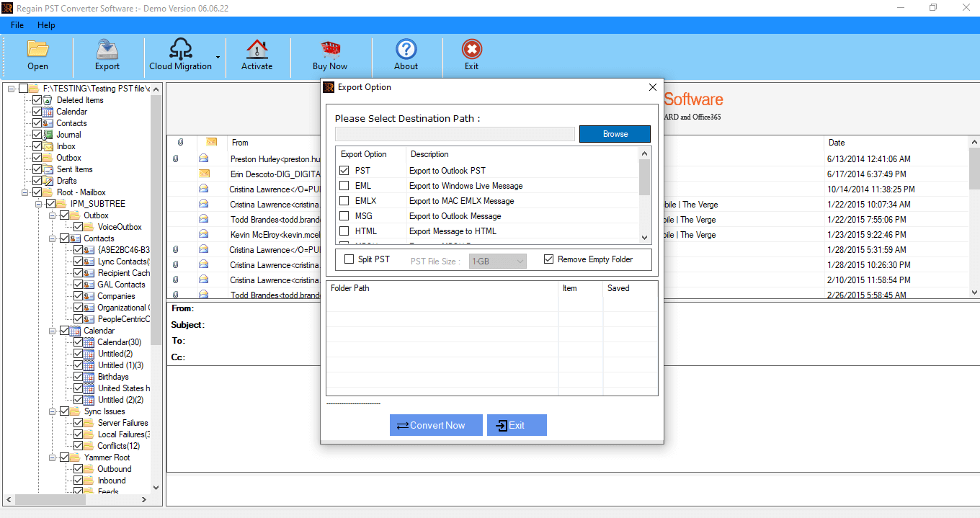Click the envelope column header icon
This screenshot has width=980, height=518.
(x=212, y=143)
